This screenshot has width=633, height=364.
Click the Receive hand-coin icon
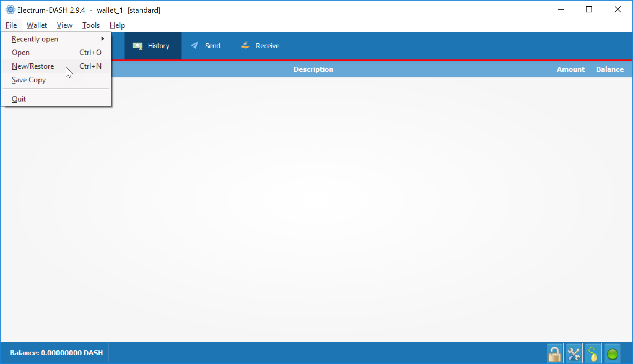tap(245, 45)
